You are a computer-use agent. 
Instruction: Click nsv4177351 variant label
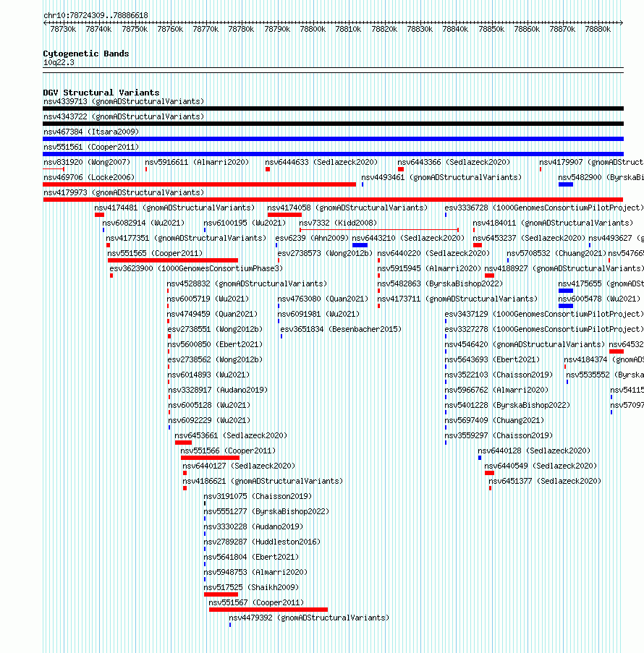(x=186, y=238)
